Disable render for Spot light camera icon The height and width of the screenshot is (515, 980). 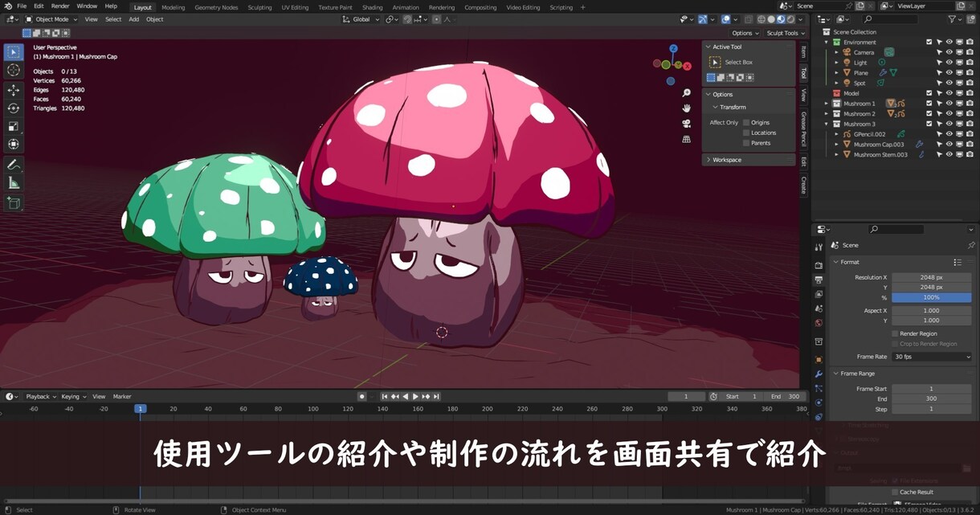pyautogui.click(x=970, y=83)
